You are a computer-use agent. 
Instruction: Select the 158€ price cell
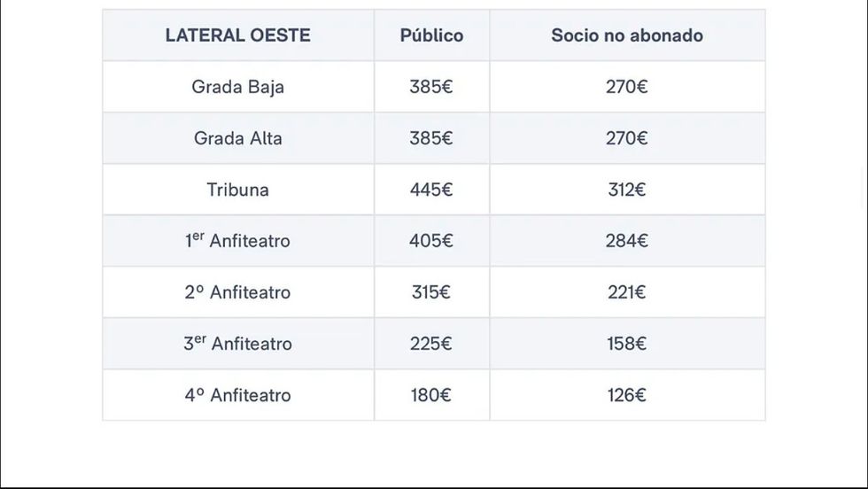(x=627, y=344)
